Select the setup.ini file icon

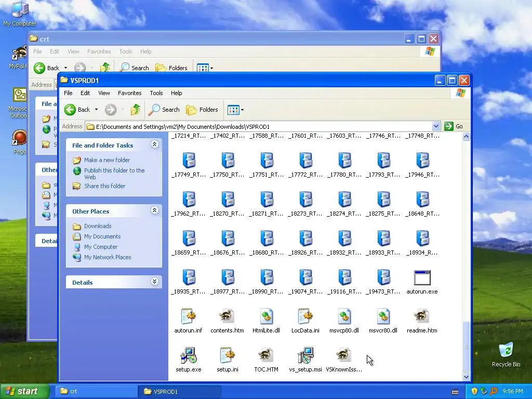(x=227, y=355)
